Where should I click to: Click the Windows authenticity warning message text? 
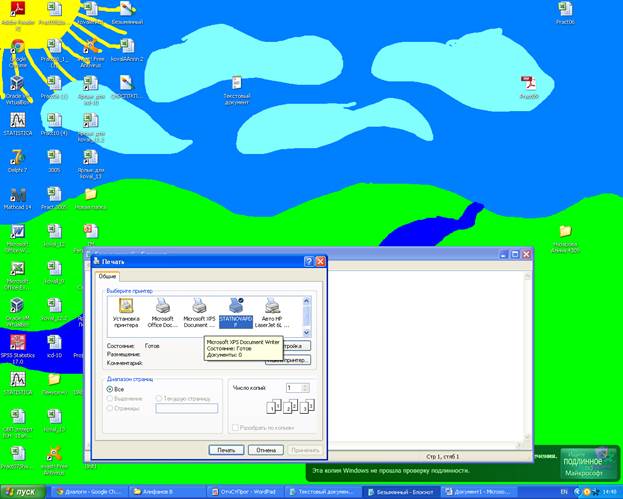(x=391, y=470)
